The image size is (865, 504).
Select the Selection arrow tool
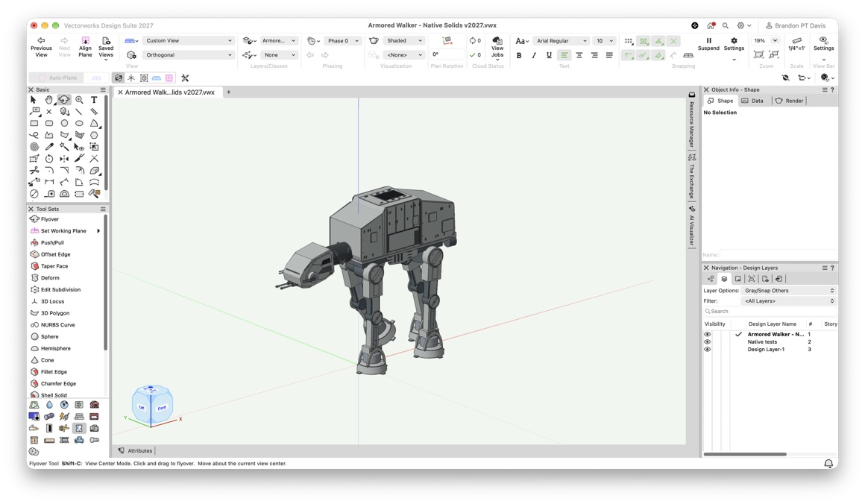pyautogui.click(x=34, y=100)
